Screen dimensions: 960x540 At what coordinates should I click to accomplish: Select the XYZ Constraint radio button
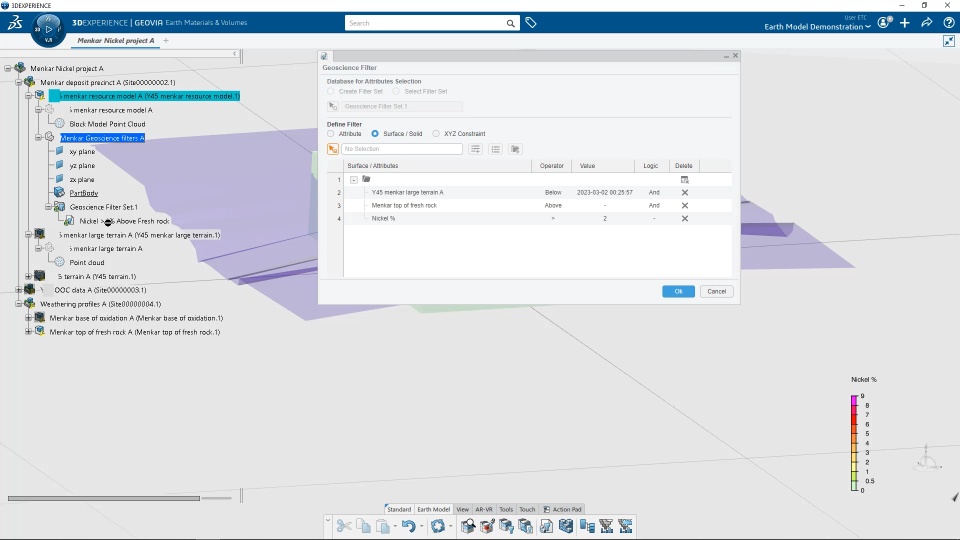[x=436, y=133]
